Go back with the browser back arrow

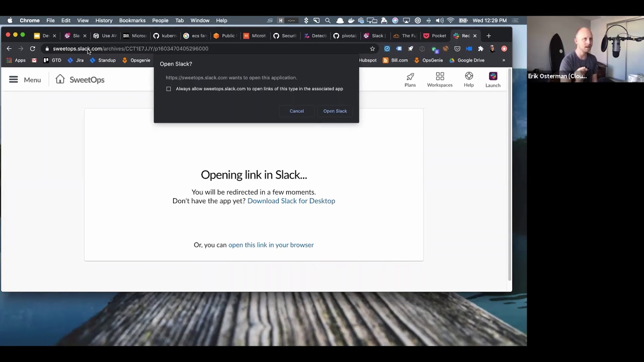pyautogui.click(x=9, y=49)
